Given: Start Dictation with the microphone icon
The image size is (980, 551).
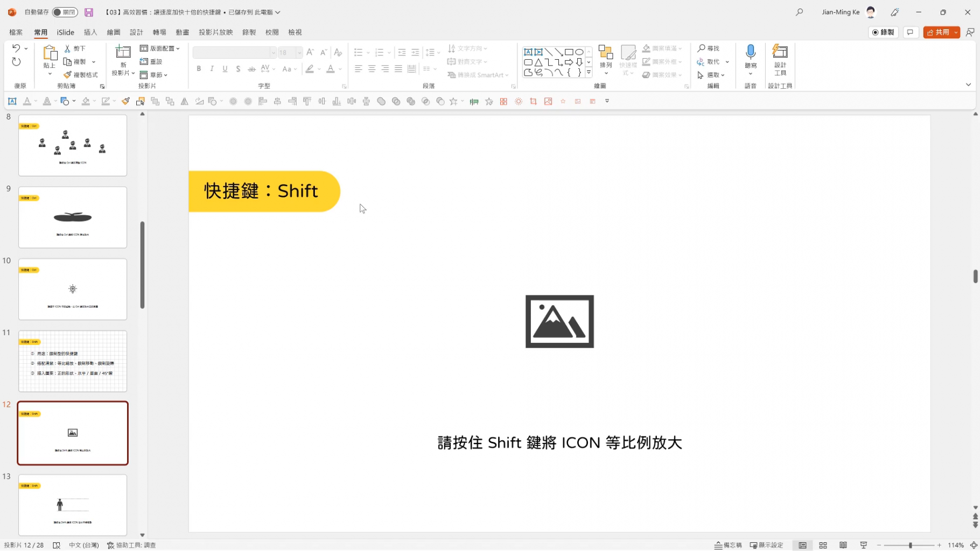Looking at the screenshot, I should tap(750, 54).
